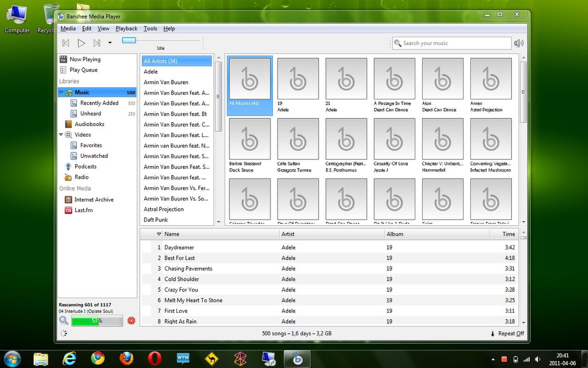Open the Unheard smart playlist
Screen dimensions: 588x368
[90, 114]
